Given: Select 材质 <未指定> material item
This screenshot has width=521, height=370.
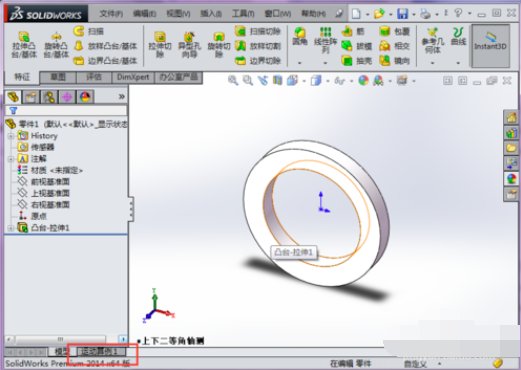Looking at the screenshot, I should coord(50,170).
